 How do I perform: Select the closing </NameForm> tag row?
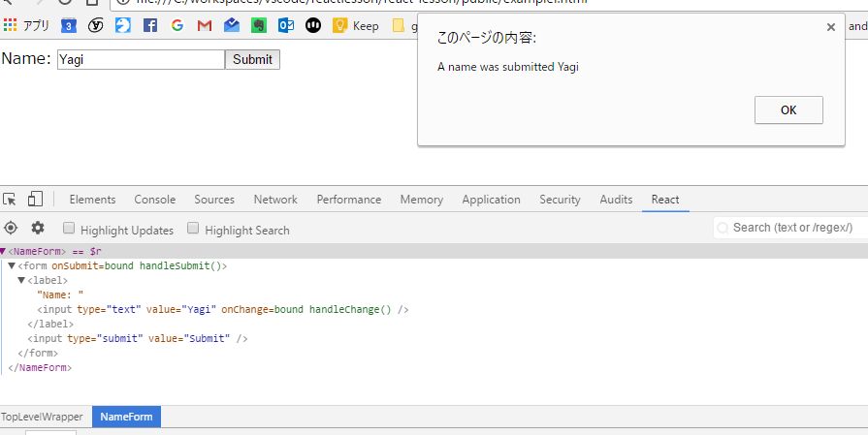click(40, 367)
